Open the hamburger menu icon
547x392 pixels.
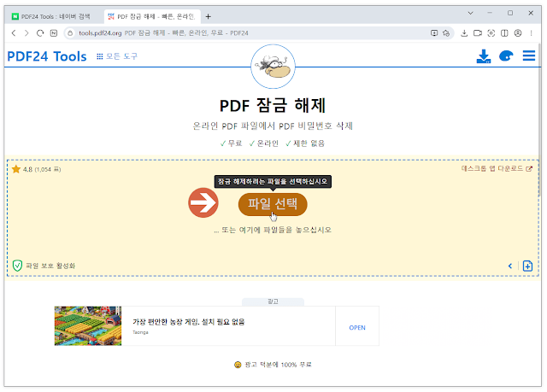tap(529, 56)
